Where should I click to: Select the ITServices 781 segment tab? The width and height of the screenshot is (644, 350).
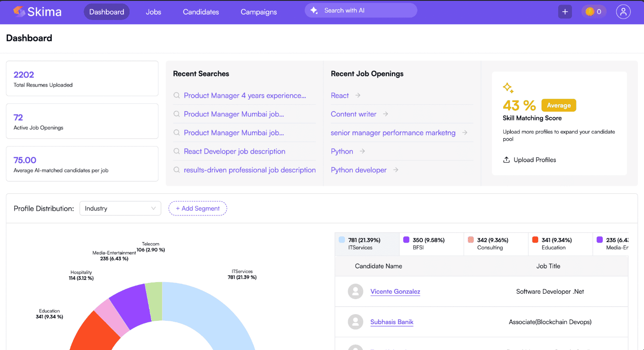point(367,244)
